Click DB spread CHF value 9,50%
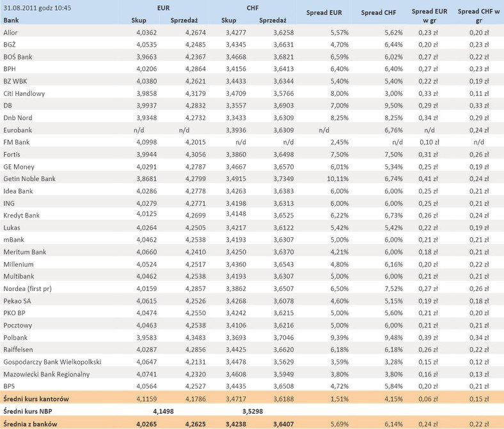This screenshot has height=429, width=504. tap(393, 105)
